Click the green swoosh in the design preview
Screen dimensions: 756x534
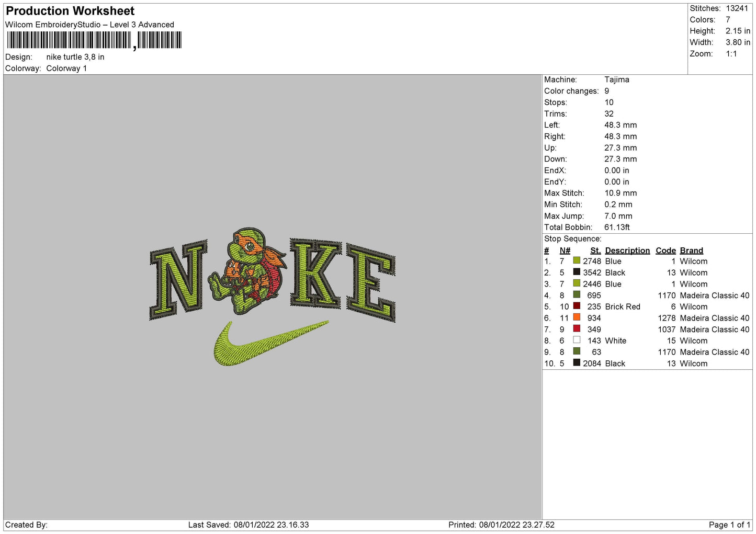271,343
